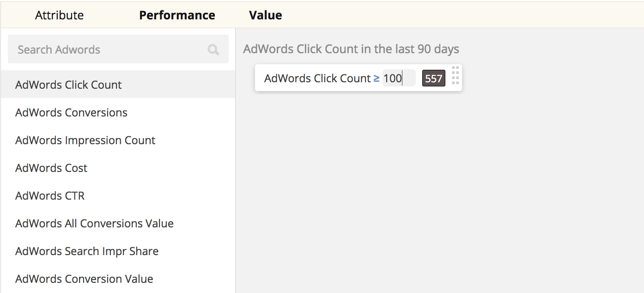Open the ≥ operator selector
The image size is (644, 293).
pyautogui.click(x=377, y=78)
